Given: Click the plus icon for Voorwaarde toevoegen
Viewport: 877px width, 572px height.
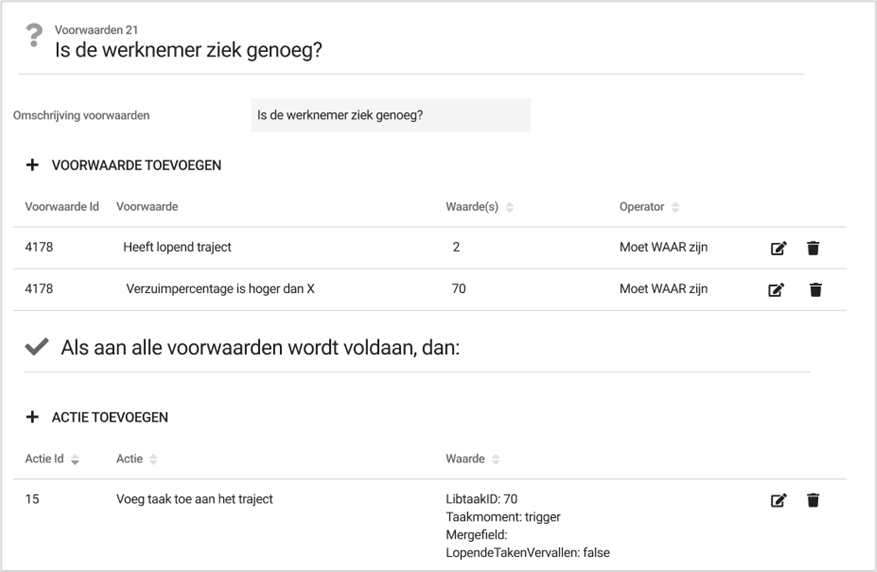Looking at the screenshot, I should (32, 165).
